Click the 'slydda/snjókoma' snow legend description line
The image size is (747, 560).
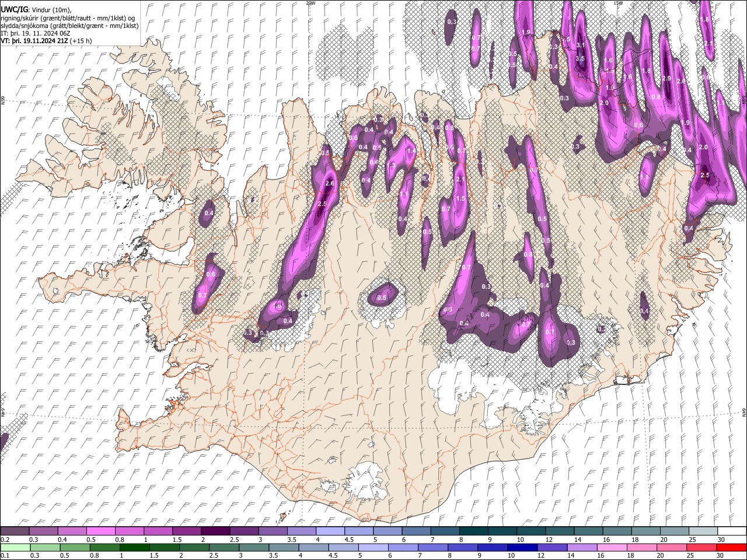[x=69, y=26]
